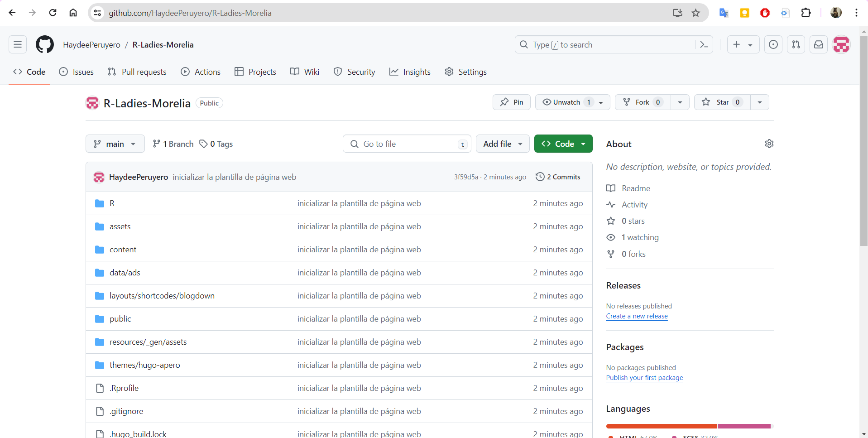Click the Opera-style red extension icon
Viewport: 868px width, 438px height.
tap(765, 13)
